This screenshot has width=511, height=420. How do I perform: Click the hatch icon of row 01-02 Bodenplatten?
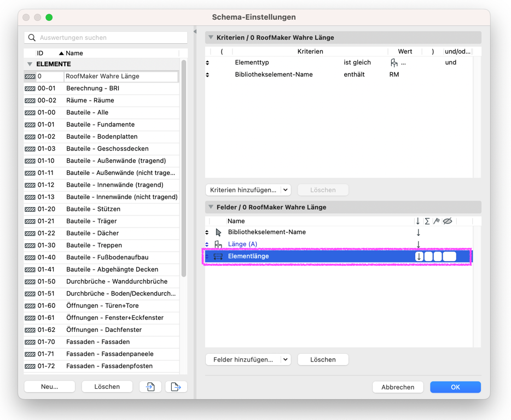30,137
